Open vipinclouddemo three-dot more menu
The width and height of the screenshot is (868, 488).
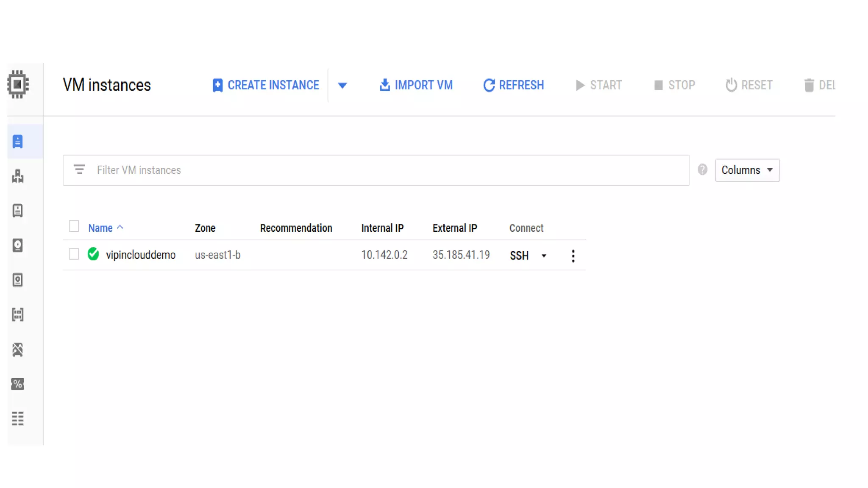pos(573,256)
